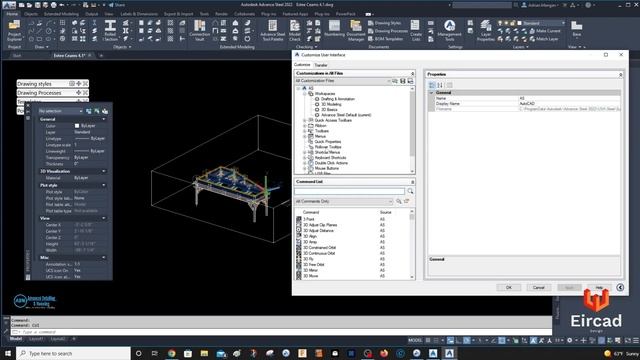Click the Numbering tool
Image resolution: width=640 pixels, height=360 pixels.
pyautogui.click(x=334, y=29)
